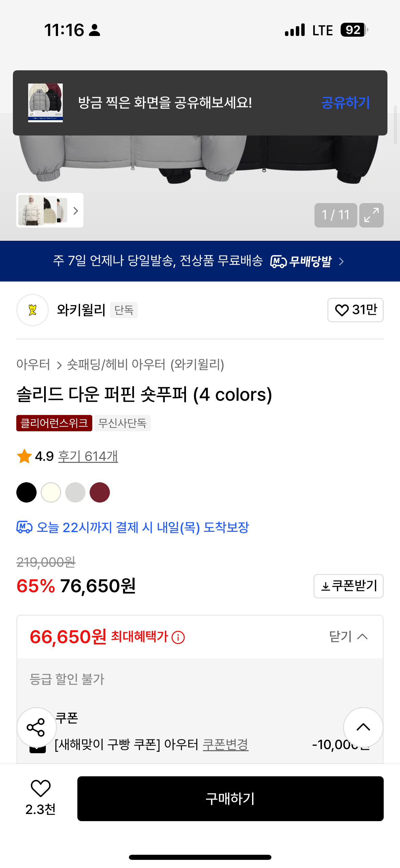Select the burgundy color swatch
Viewport: 400px width, 868px height.
[100, 492]
